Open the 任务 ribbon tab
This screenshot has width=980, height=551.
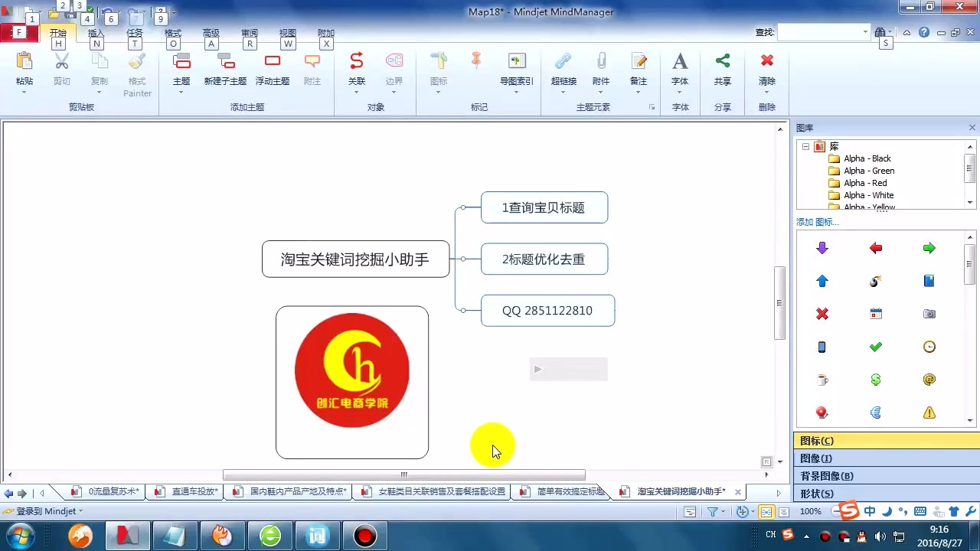pyautogui.click(x=135, y=33)
